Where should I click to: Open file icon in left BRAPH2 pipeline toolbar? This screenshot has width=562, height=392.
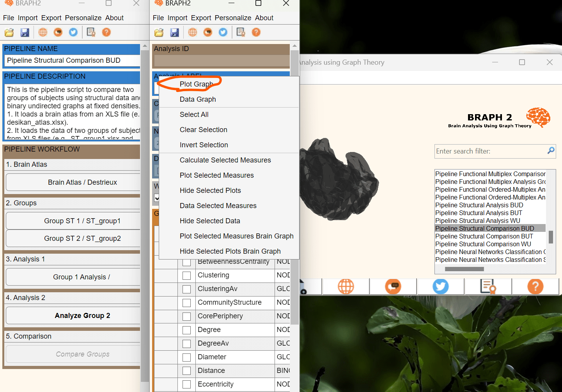pyautogui.click(x=9, y=32)
